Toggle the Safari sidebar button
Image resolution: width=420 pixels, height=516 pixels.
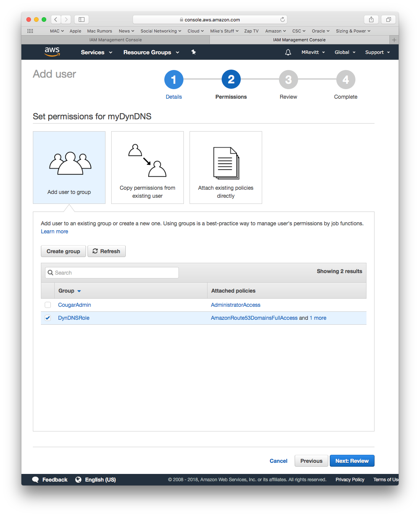click(81, 20)
